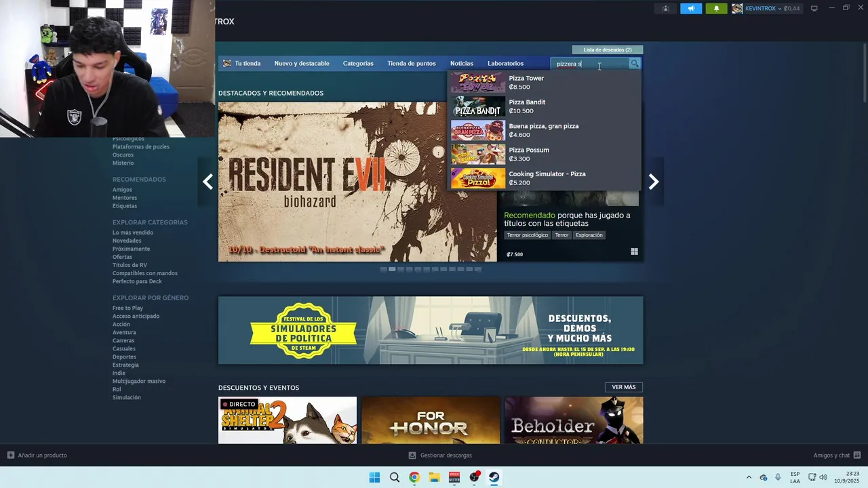Open the Tienda de puntos tab
868x488 pixels.
point(412,64)
